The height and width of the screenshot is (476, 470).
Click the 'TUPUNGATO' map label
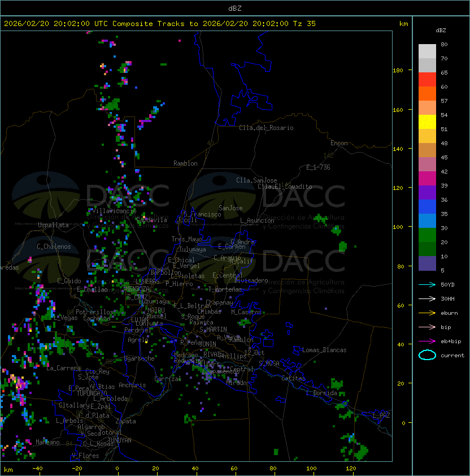pos(92,393)
